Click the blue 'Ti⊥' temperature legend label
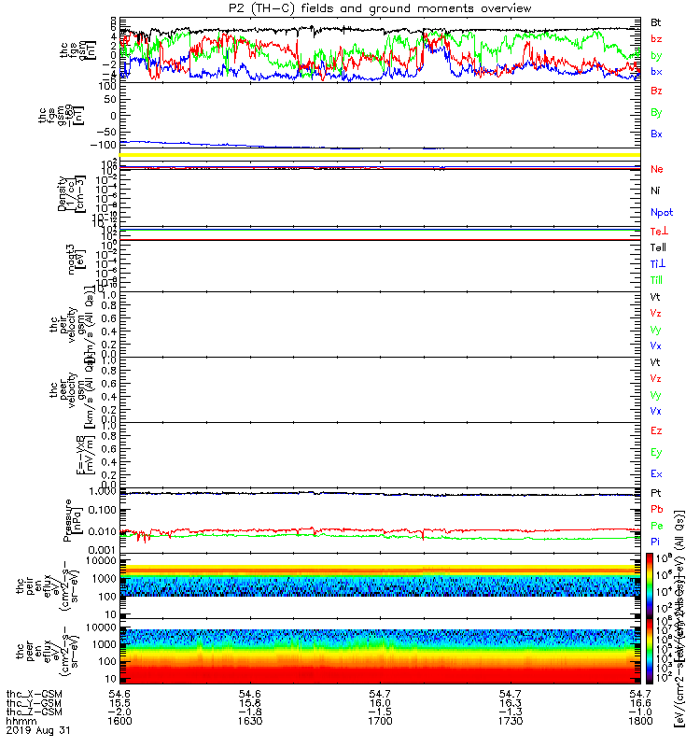700x747 pixels. (658, 263)
